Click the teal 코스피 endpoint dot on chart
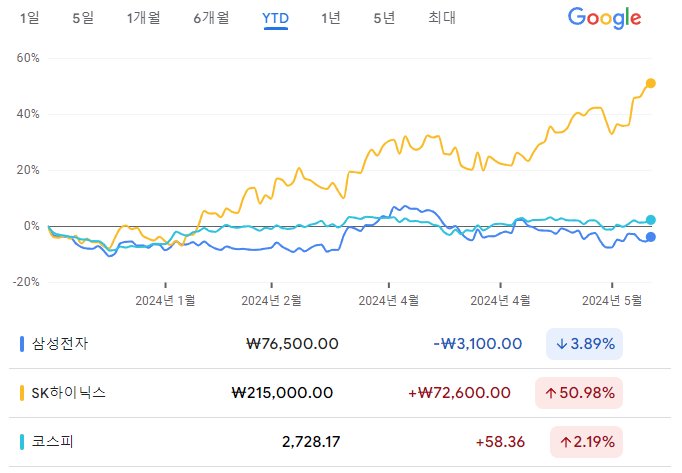 (650, 220)
